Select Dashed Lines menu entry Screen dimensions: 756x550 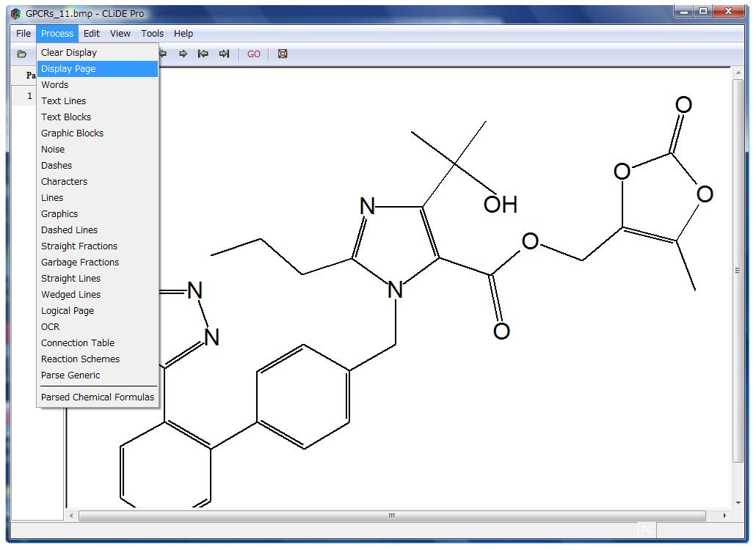click(x=98, y=230)
